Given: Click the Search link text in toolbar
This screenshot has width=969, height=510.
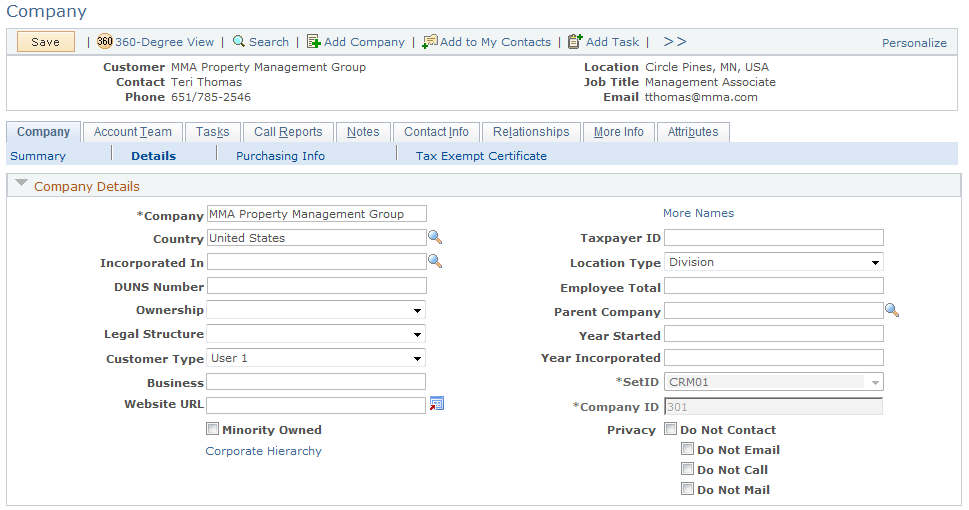Looking at the screenshot, I should click(x=269, y=41).
